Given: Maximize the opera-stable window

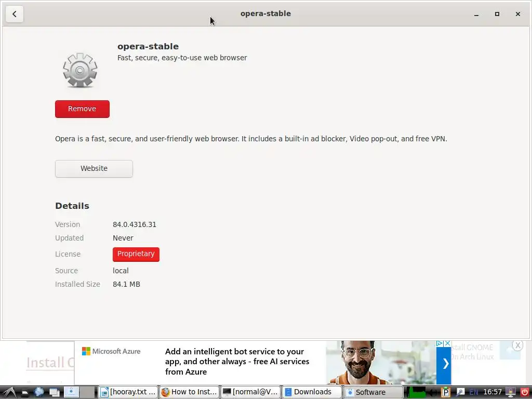Looking at the screenshot, I should (x=497, y=14).
